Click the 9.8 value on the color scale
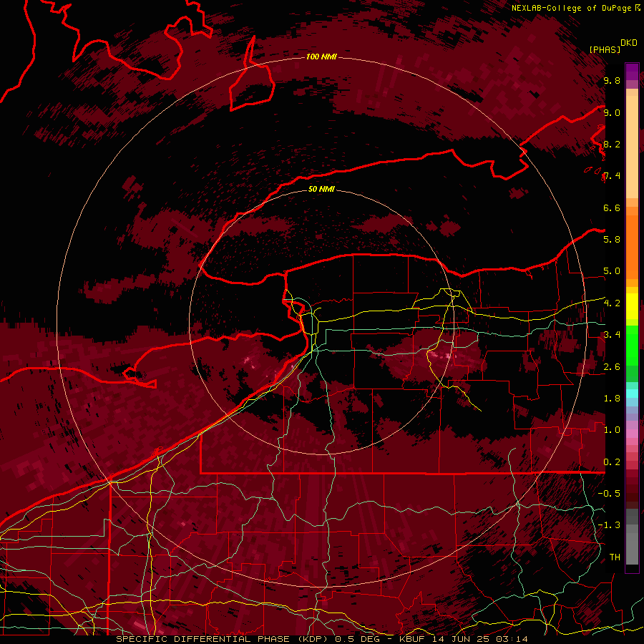Viewport: 644px width, 644px height. (612, 81)
